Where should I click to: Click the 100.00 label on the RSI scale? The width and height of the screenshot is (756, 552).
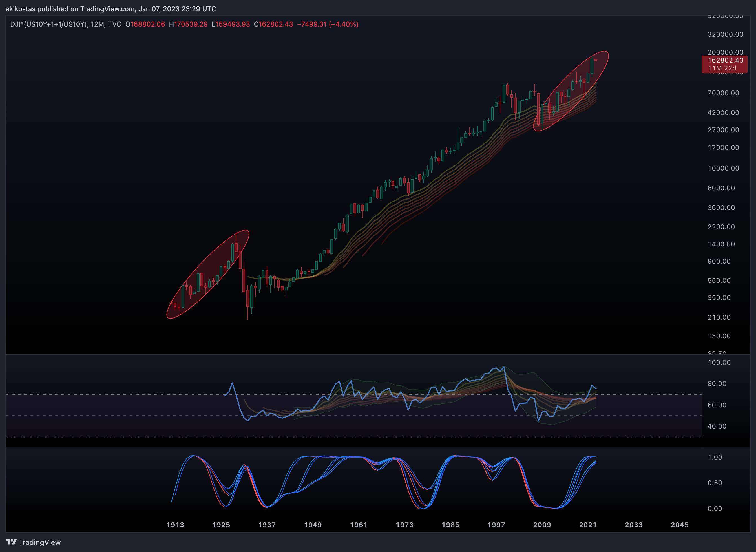click(x=719, y=363)
